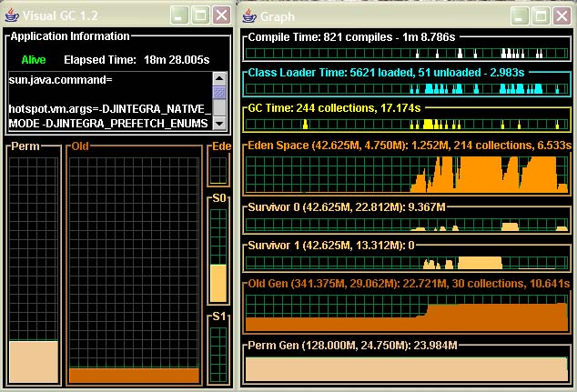Click the scrollbar thumb in the command text area
Image resolution: width=577 pixels, height=392 pixels.
point(219,92)
